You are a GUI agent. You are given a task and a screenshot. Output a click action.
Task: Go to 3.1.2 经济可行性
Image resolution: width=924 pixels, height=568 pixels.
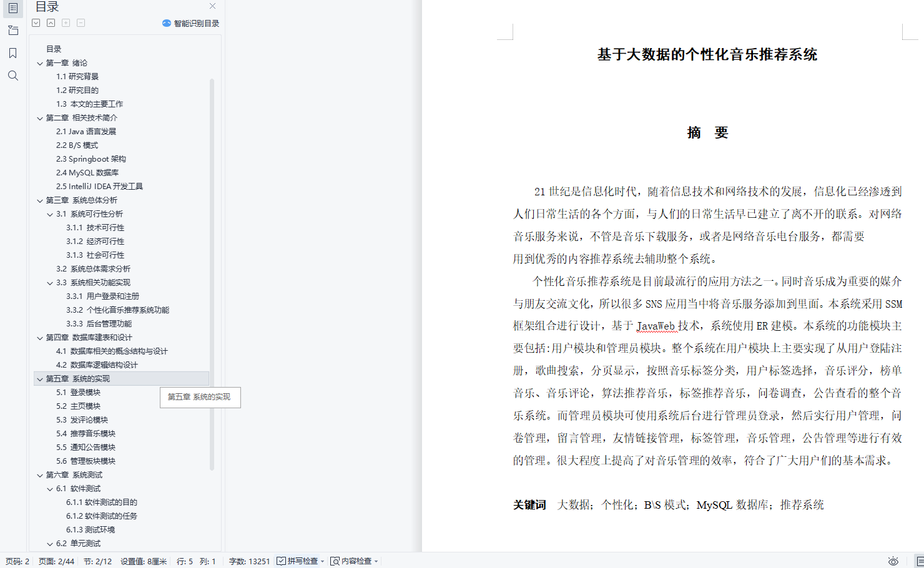[96, 241]
